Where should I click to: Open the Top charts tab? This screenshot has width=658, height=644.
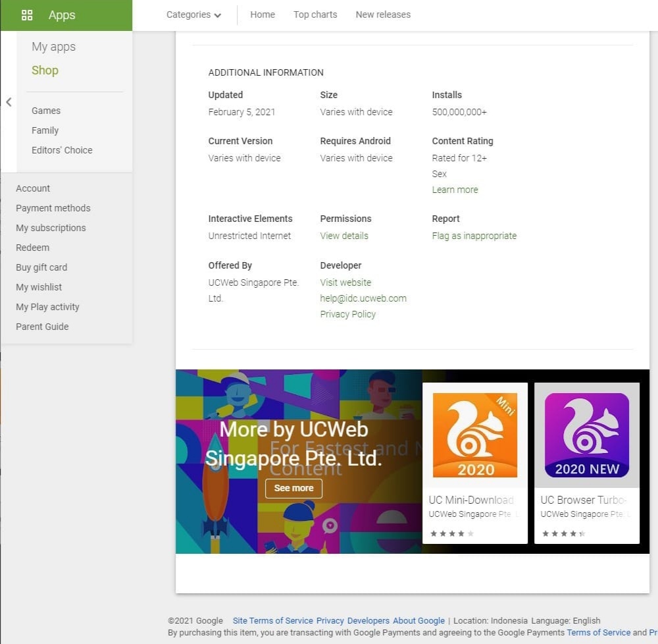coord(315,14)
